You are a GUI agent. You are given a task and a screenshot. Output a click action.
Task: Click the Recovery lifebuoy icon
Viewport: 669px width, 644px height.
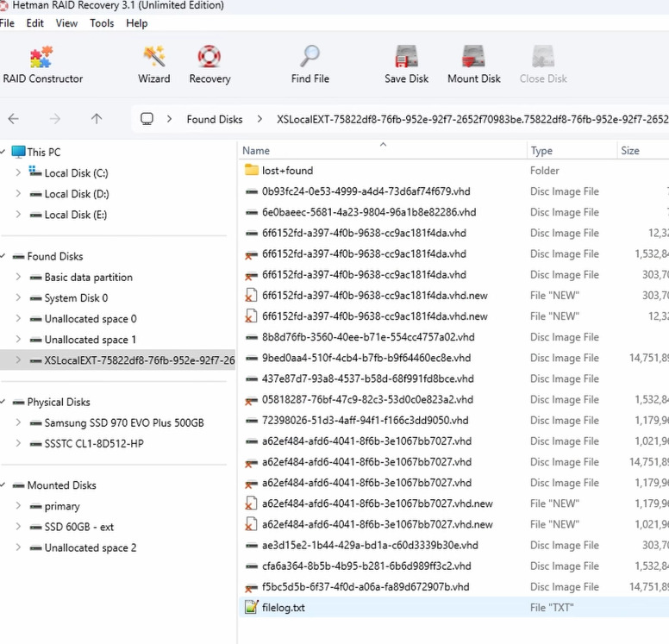[209, 56]
